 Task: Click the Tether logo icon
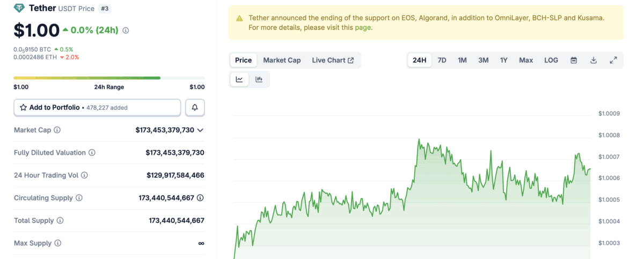click(19, 9)
